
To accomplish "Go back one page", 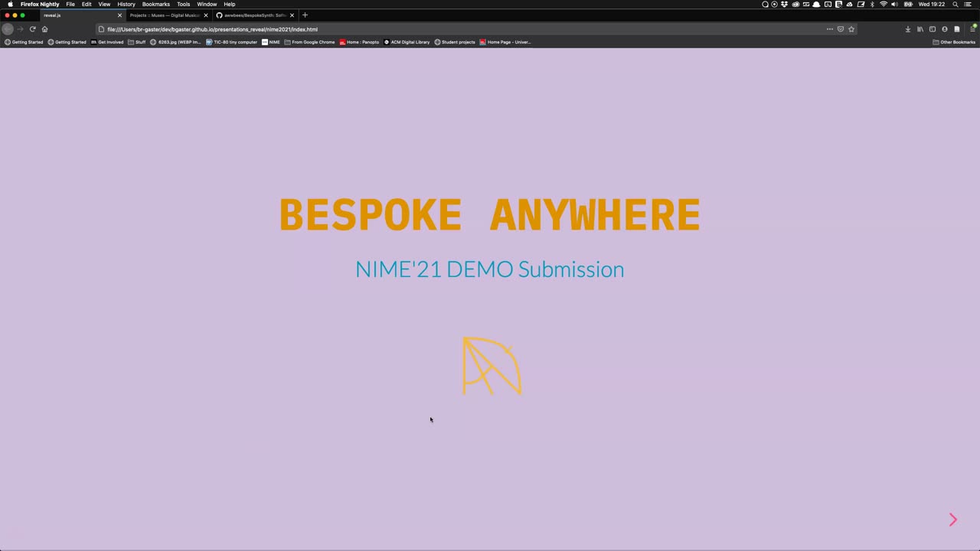I will (x=8, y=29).
